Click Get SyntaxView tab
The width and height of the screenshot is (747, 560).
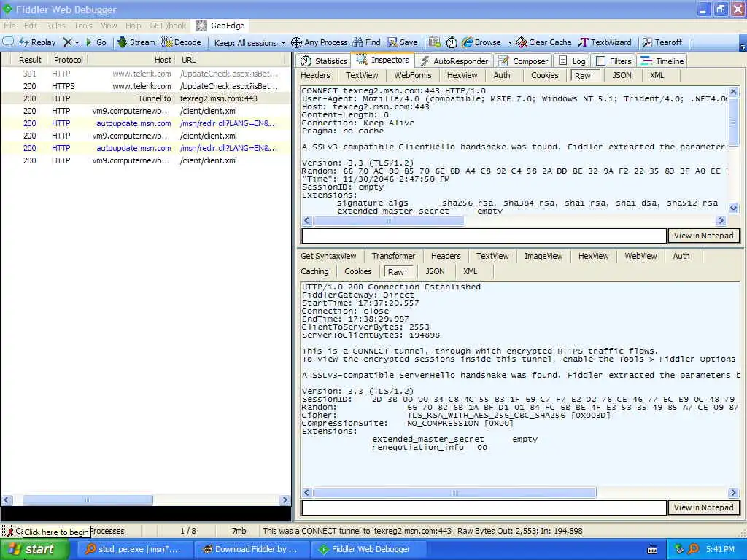(328, 256)
